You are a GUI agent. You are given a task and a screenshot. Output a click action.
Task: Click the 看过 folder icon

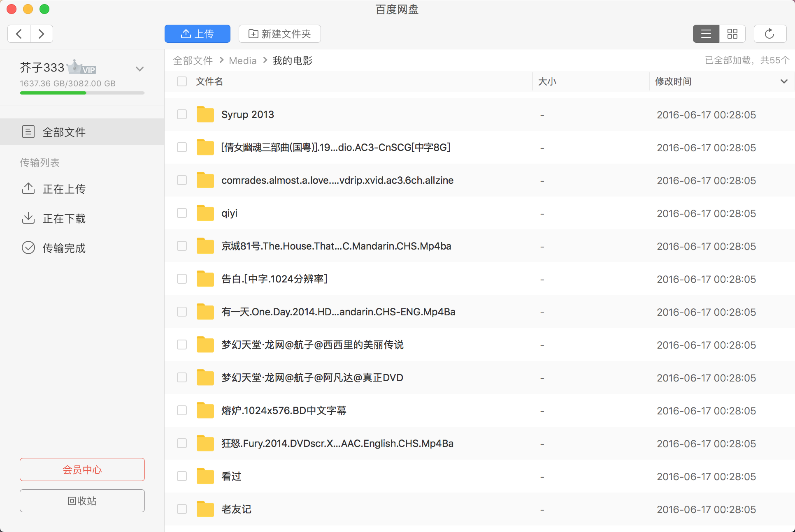[x=205, y=476]
